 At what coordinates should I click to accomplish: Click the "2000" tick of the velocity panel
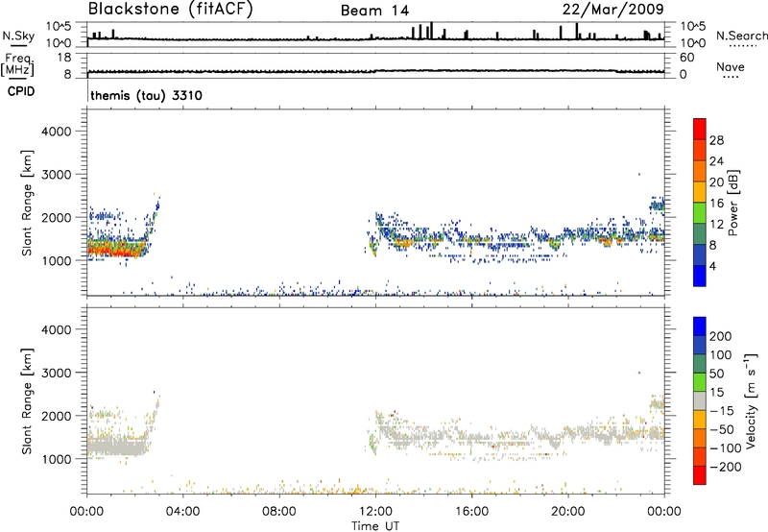[x=57, y=416]
